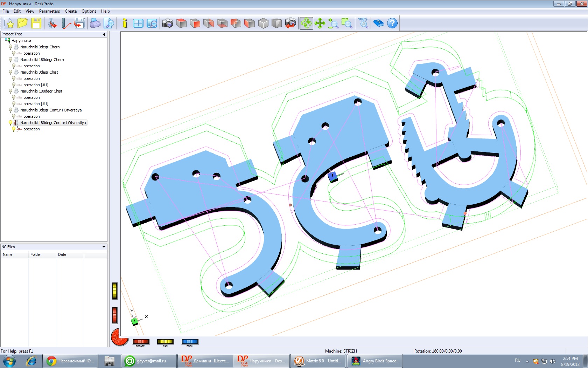Image resolution: width=588 pixels, height=368 pixels.
Task: Click the Print printer icon
Action: click(x=95, y=23)
